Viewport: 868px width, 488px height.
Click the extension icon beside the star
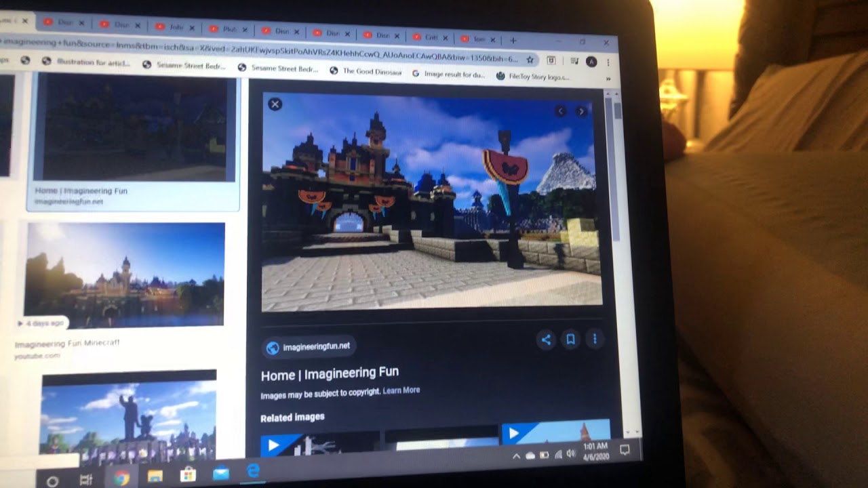pyautogui.click(x=551, y=60)
